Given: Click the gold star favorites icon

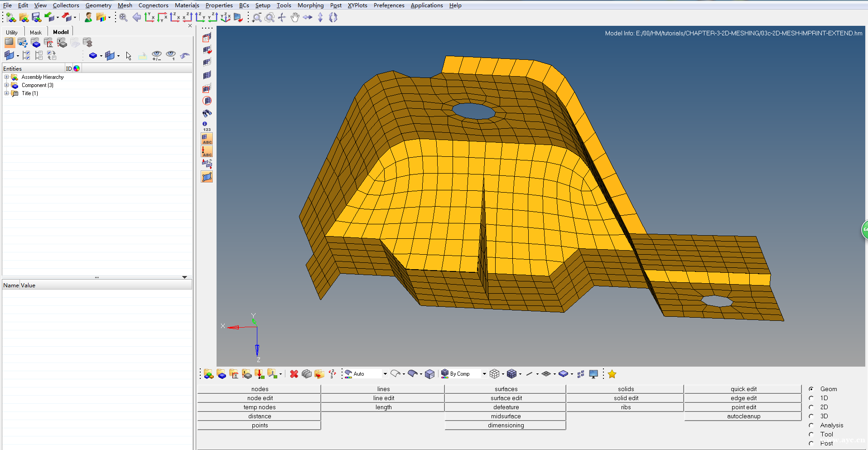Looking at the screenshot, I should coord(612,374).
